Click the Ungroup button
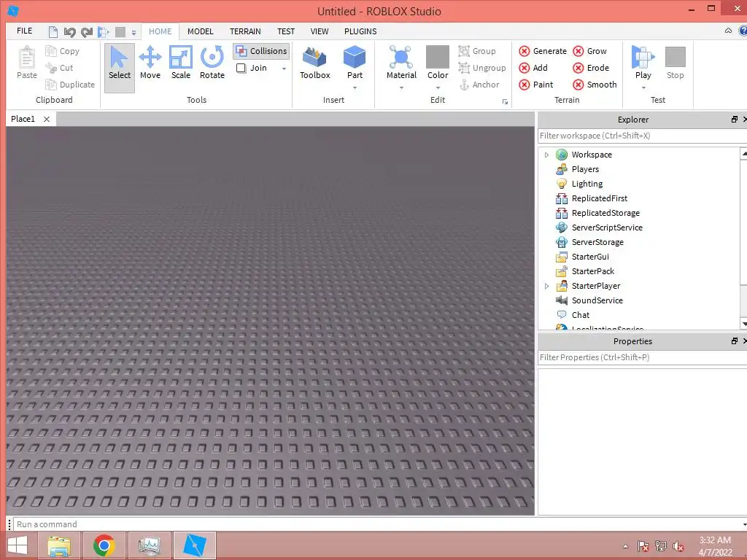Viewport: 747px width, 560px height. tap(482, 68)
